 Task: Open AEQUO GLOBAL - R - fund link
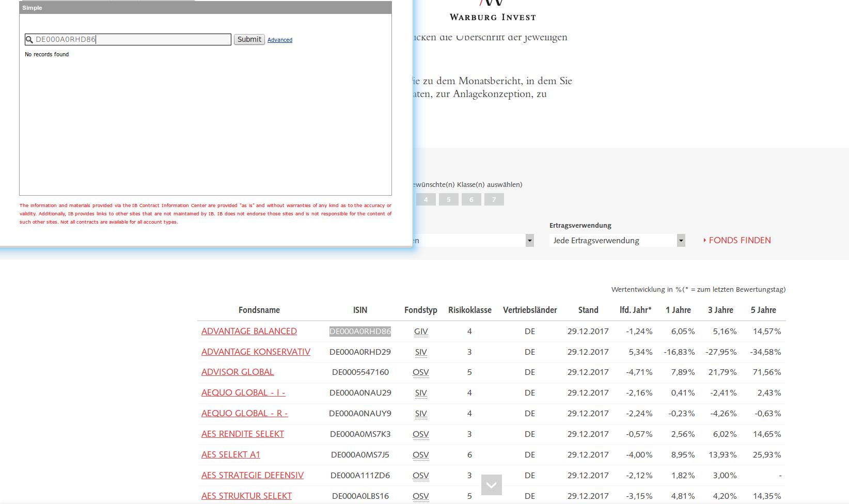tap(245, 413)
